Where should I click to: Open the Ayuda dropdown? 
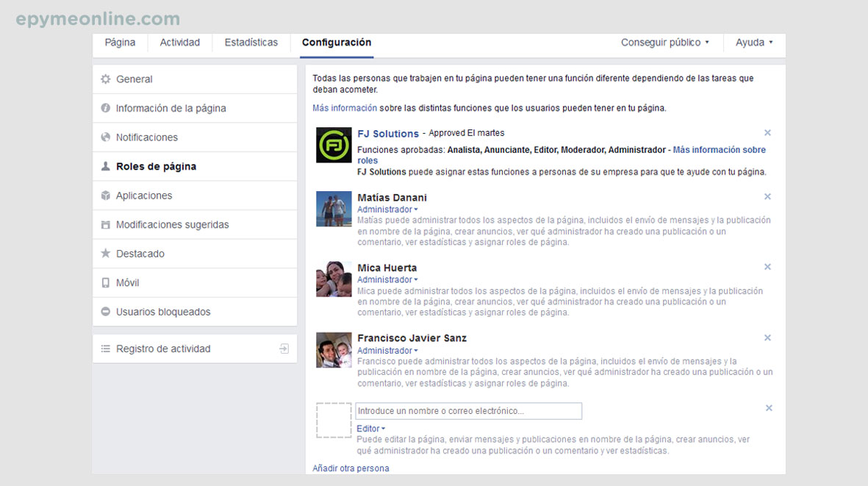[x=753, y=43]
